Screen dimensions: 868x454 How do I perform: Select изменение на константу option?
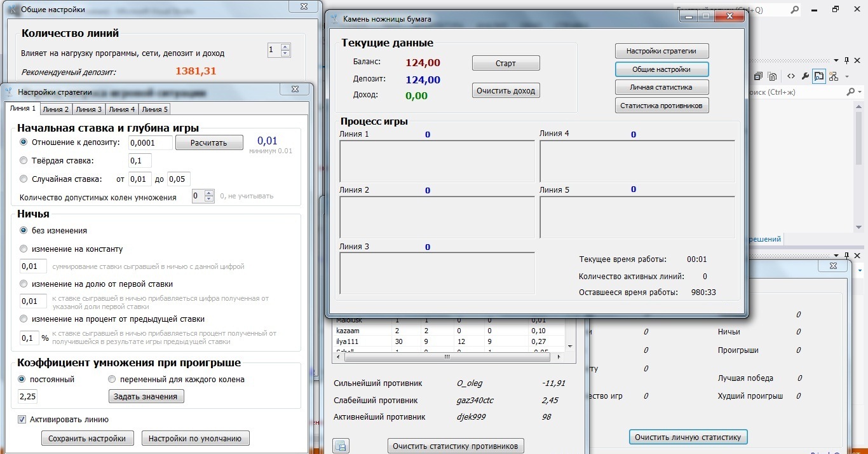(x=24, y=249)
